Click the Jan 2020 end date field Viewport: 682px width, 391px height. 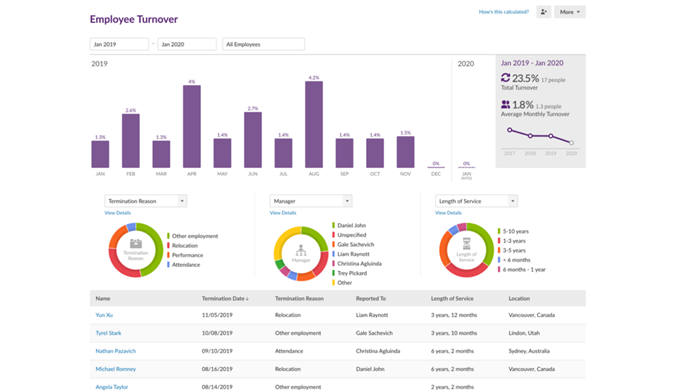[187, 44]
